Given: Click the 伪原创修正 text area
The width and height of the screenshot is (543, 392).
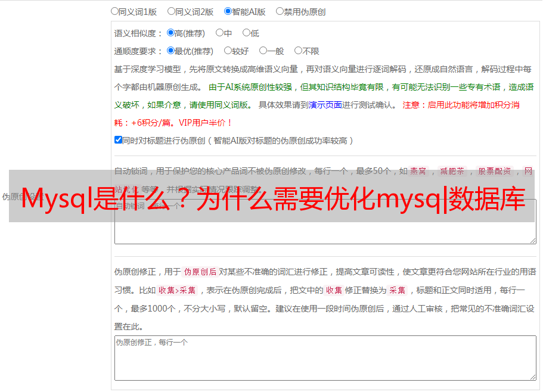Looking at the screenshot, I should pos(325,358).
